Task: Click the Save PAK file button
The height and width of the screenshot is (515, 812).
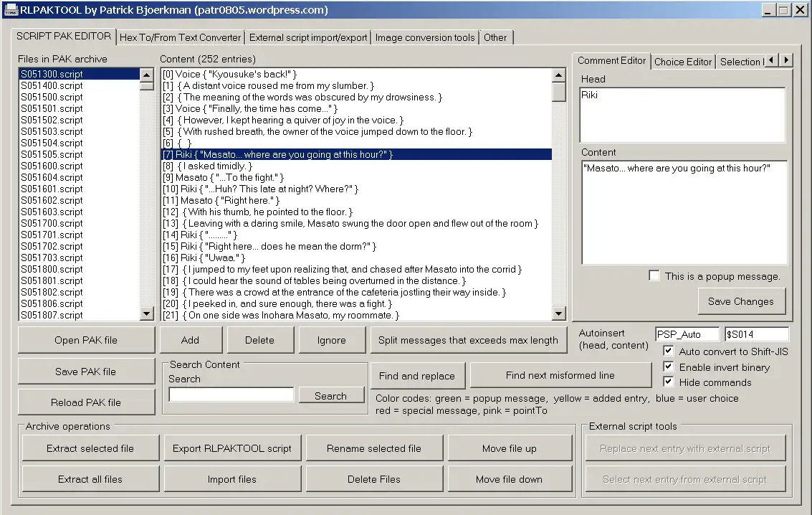Action: tap(86, 372)
